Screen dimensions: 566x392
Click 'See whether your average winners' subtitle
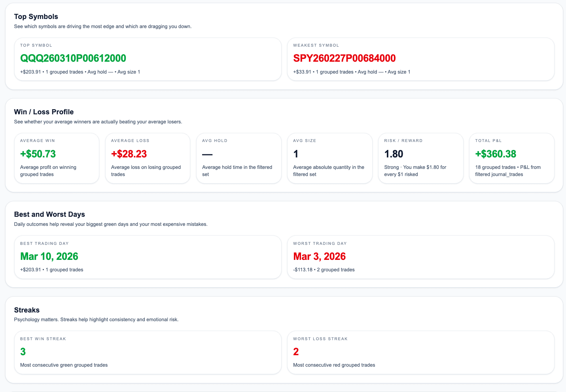[x=98, y=122]
